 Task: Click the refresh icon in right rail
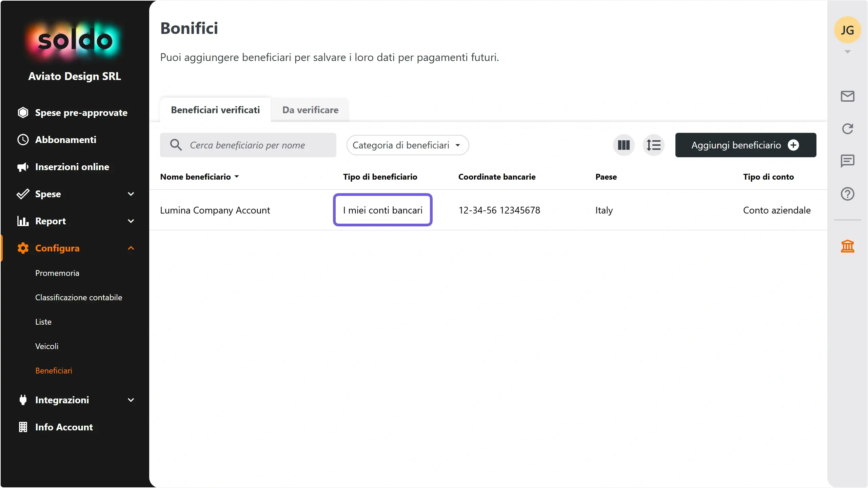[x=847, y=129]
